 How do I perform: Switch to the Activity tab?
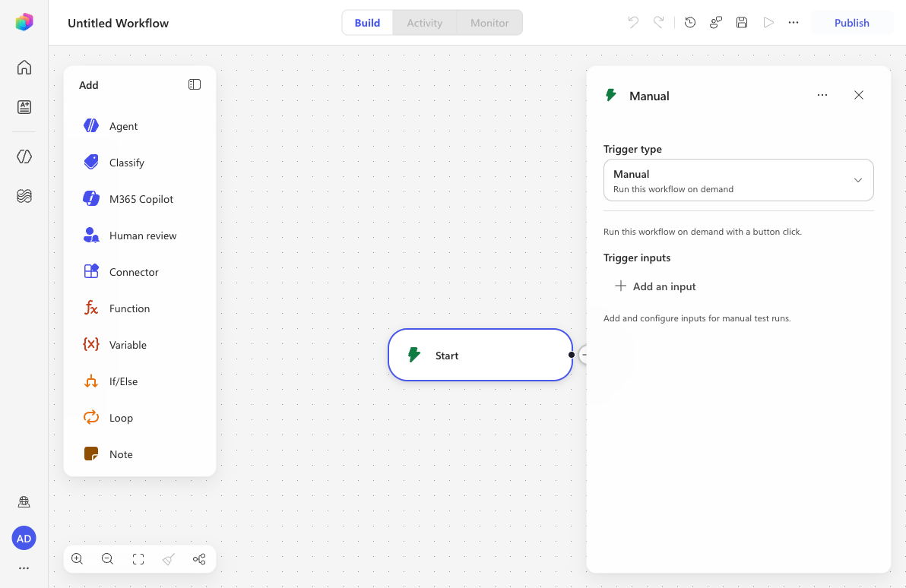click(425, 23)
